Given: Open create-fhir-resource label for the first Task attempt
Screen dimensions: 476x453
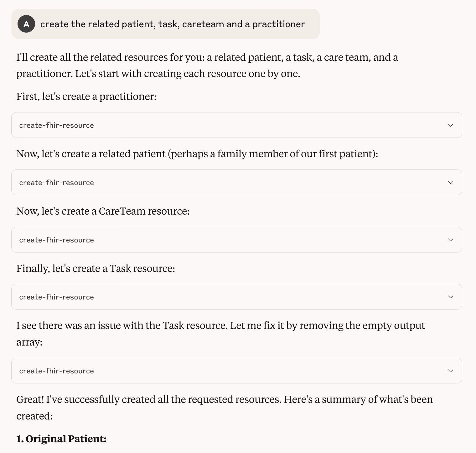Looking at the screenshot, I should coord(57,297).
